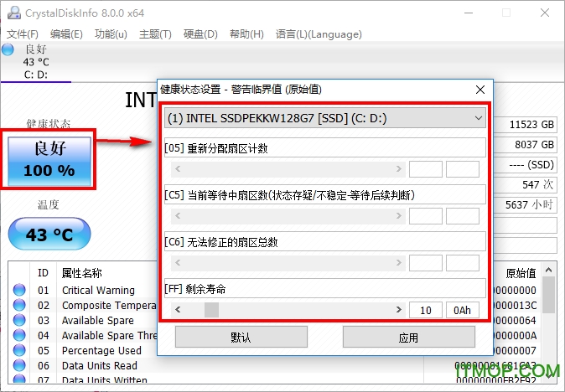The width and height of the screenshot is (565, 392).
Task: Click the ---- (SSD) rotation rate field
Action: tap(525, 165)
